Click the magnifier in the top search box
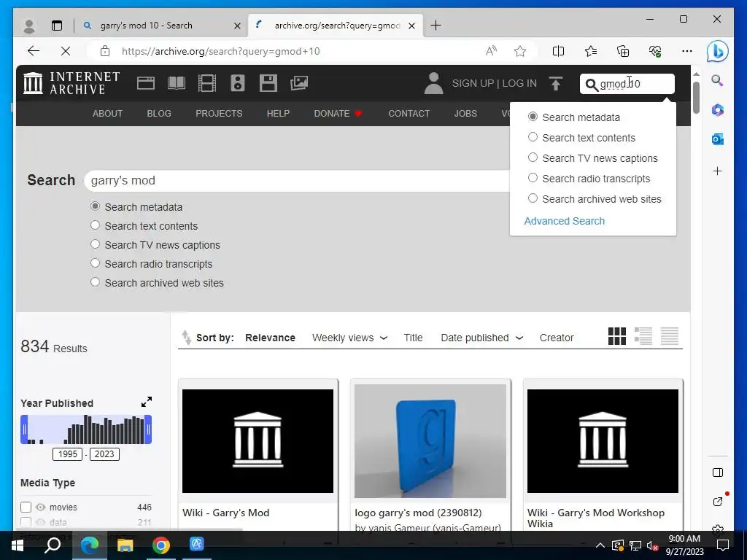Viewport: 747px width, 560px height. [591, 85]
